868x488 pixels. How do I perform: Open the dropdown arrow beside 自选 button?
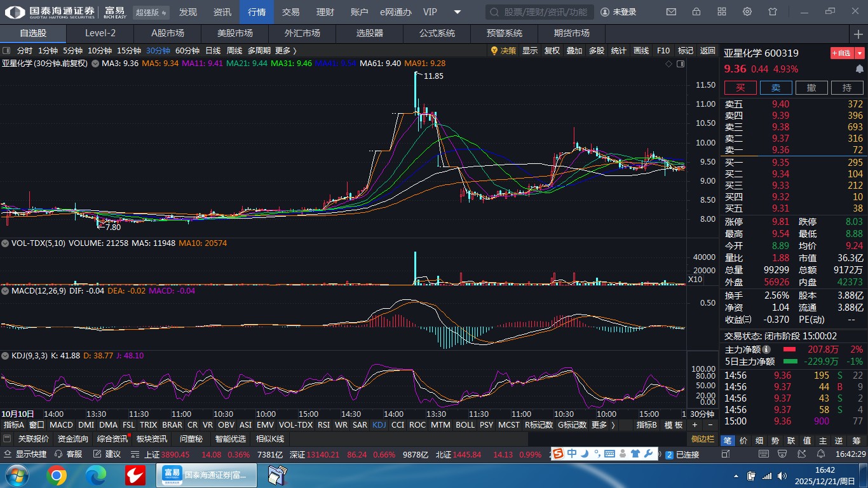[860, 53]
